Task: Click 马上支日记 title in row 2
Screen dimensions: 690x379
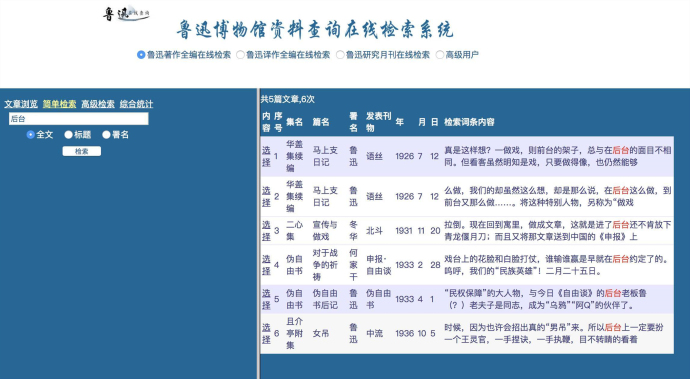Action: pos(325,196)
